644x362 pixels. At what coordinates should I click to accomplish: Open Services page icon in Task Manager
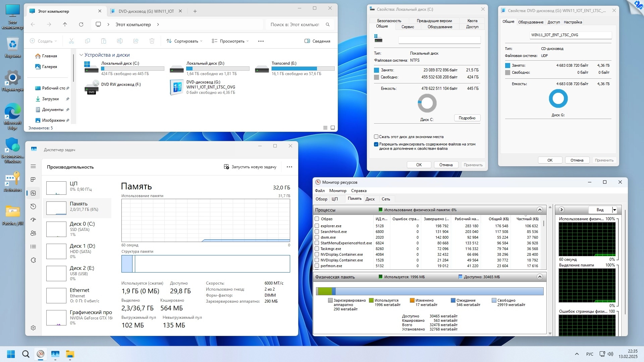point(33,260)
